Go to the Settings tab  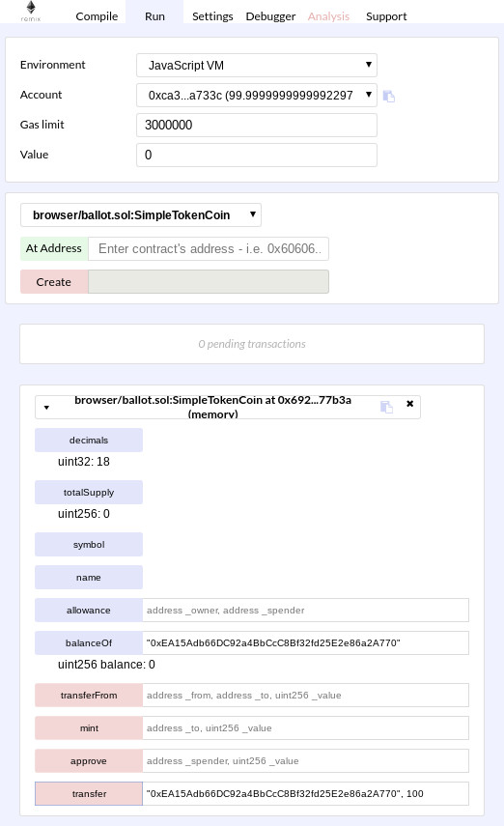[212, 16]
